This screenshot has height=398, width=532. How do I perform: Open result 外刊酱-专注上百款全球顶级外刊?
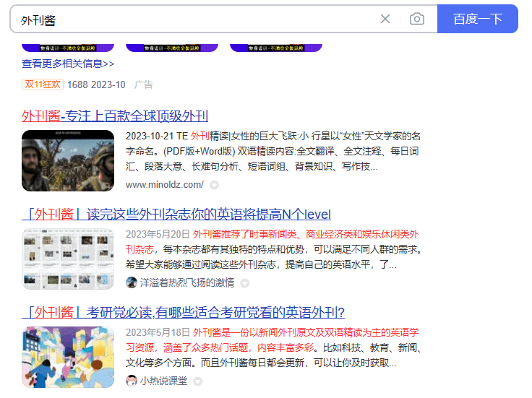click(115, 116)
